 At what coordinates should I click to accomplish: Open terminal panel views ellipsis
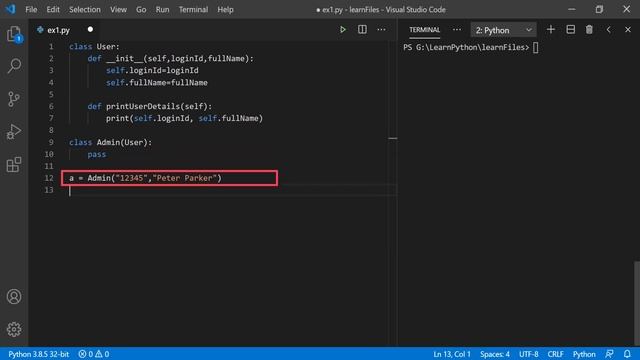[x=457, y=30]
